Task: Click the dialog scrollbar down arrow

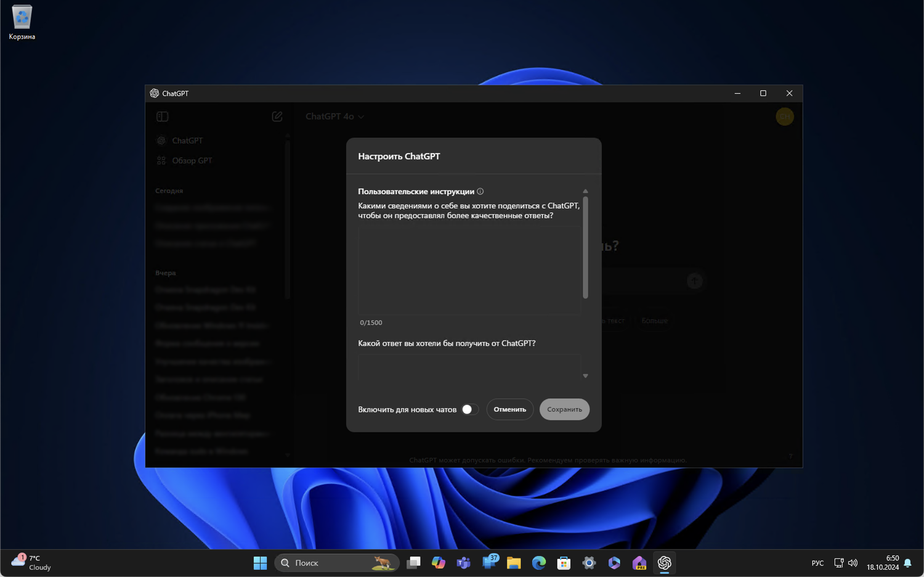Action: [585, 375]
